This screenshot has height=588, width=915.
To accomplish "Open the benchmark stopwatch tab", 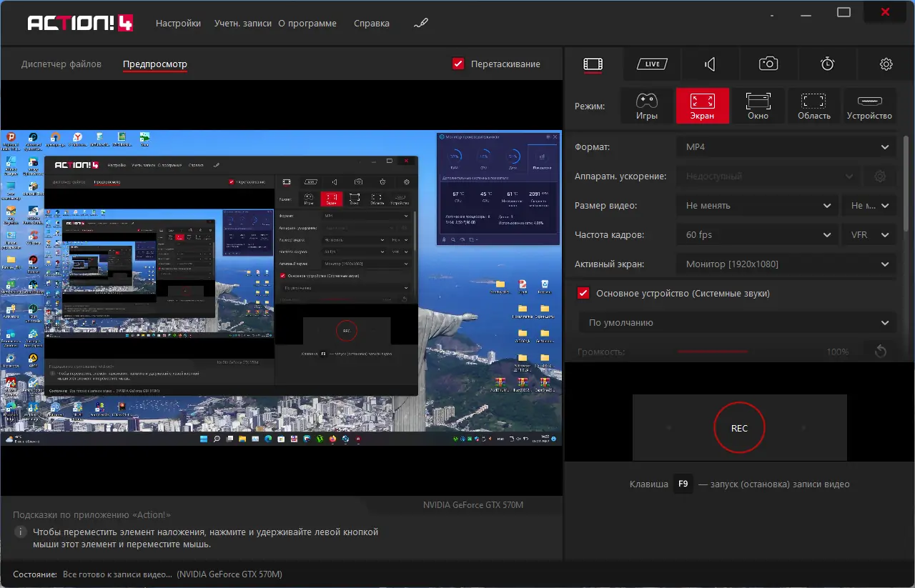I will click(x=827, y=64).
